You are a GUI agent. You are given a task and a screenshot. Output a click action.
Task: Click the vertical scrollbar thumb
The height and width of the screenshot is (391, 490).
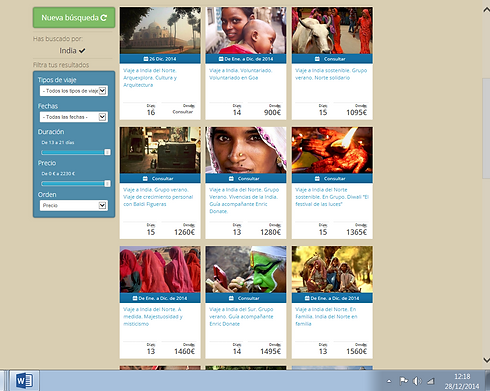click(x=486, y=128)
